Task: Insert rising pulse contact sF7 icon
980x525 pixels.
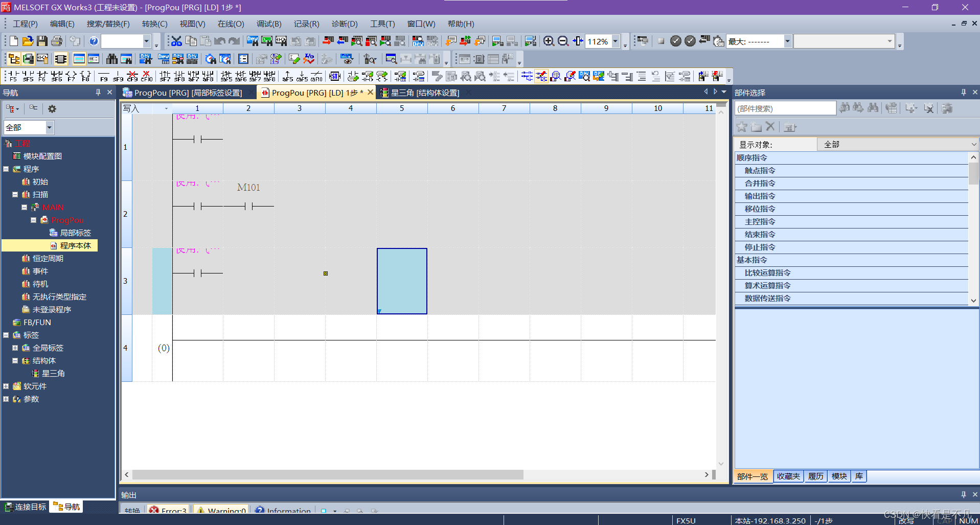Action: (165, 76)
